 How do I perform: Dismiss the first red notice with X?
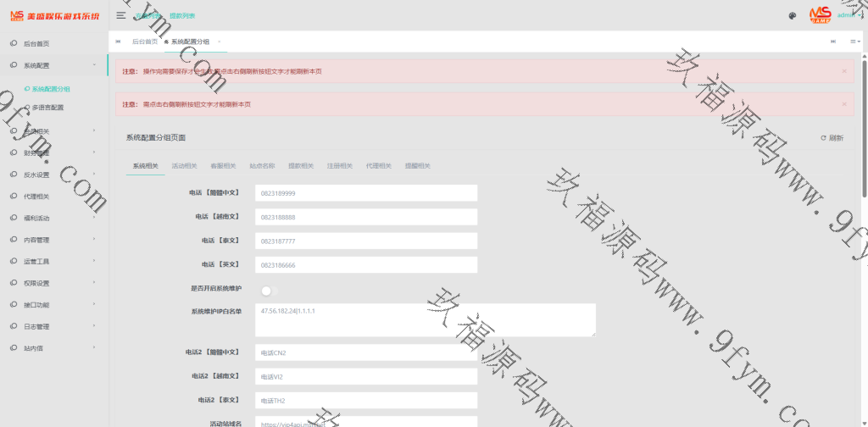(844, 71)
